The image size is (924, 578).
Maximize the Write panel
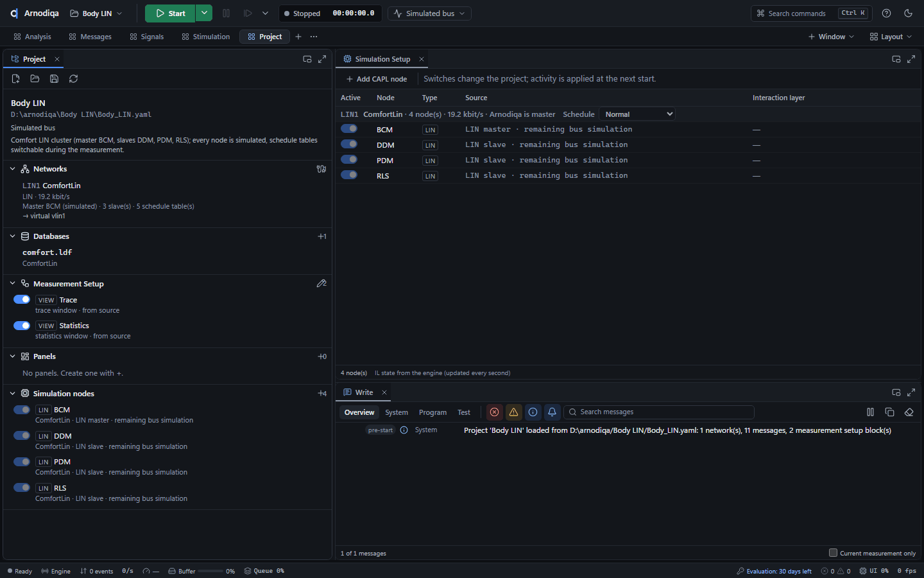[x=911, y=392]
